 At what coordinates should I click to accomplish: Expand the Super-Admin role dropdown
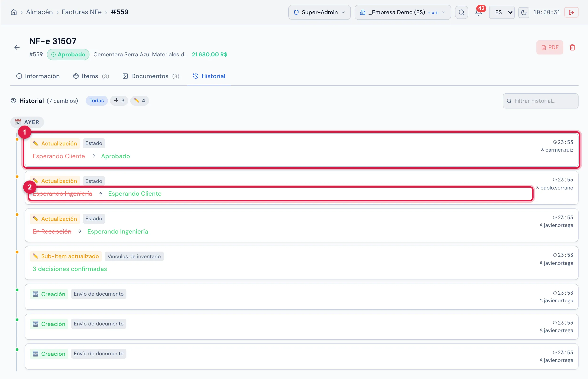click(x=320, y=12)
